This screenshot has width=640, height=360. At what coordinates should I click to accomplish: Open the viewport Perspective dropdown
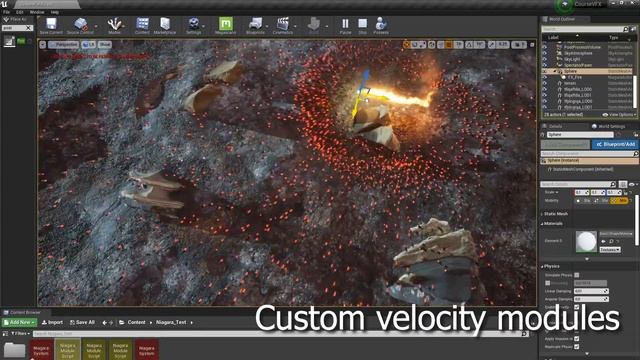click(x=64, y=44)
